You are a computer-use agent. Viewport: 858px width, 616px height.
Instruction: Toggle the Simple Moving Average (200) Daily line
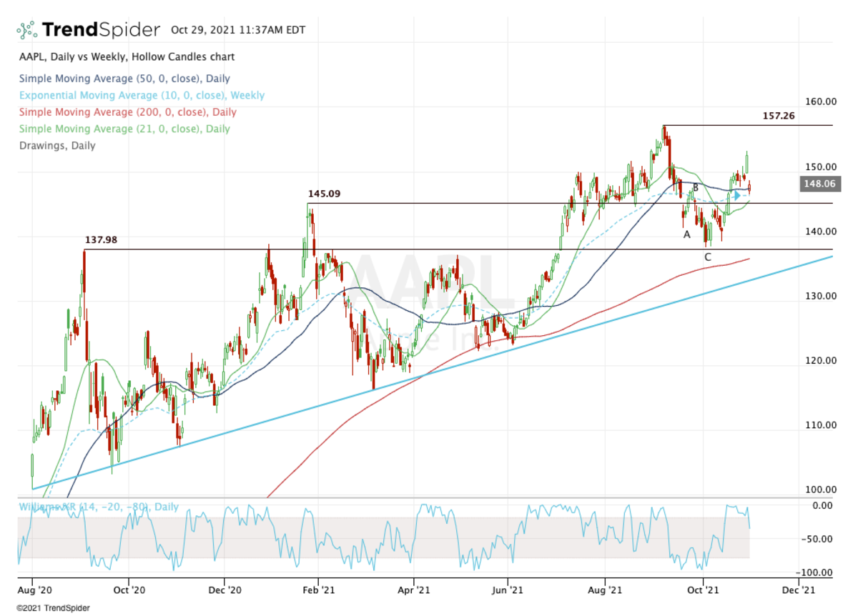126,112
